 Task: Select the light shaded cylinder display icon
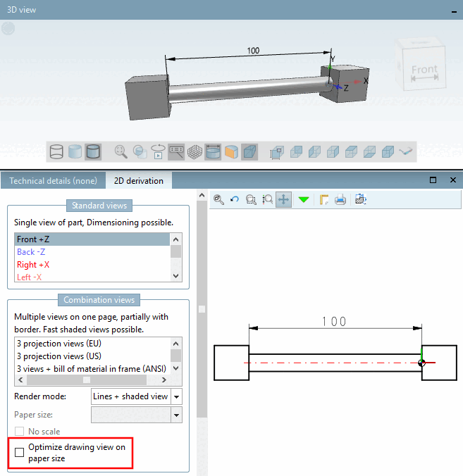[75, 151]
